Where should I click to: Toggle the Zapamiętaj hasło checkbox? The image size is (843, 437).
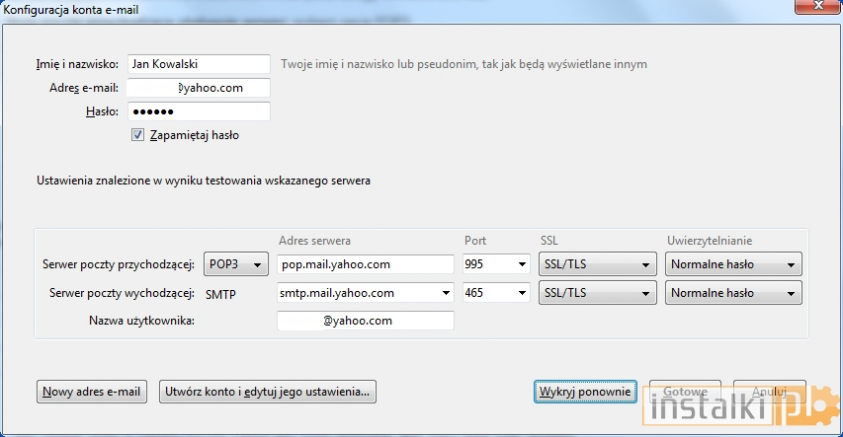[x=138, y=134]
